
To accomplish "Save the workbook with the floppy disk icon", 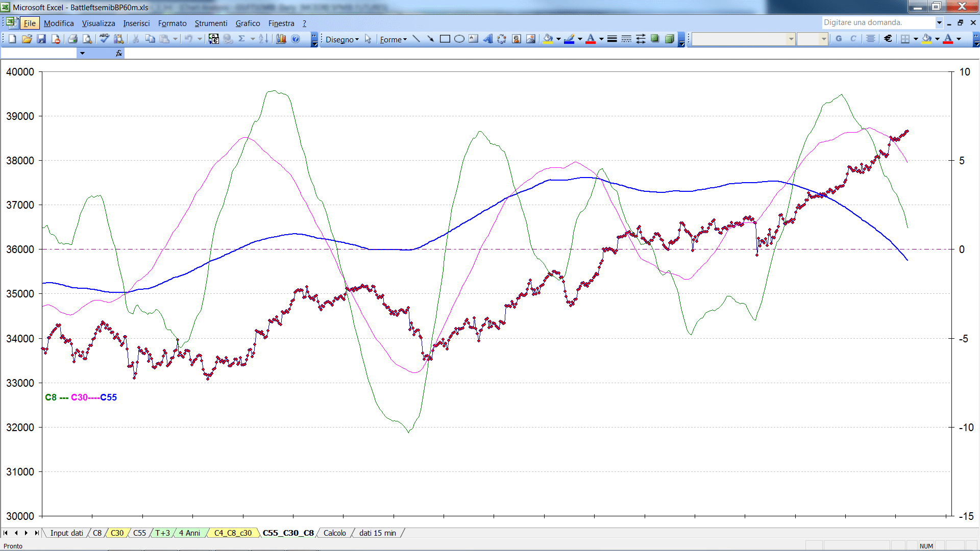I will pos(42,39).
